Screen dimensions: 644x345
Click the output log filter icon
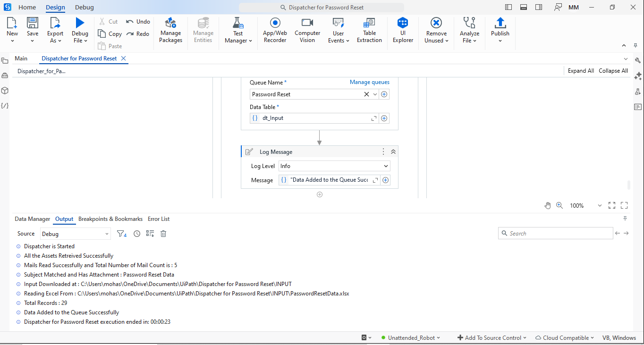(x=122, y=234)
